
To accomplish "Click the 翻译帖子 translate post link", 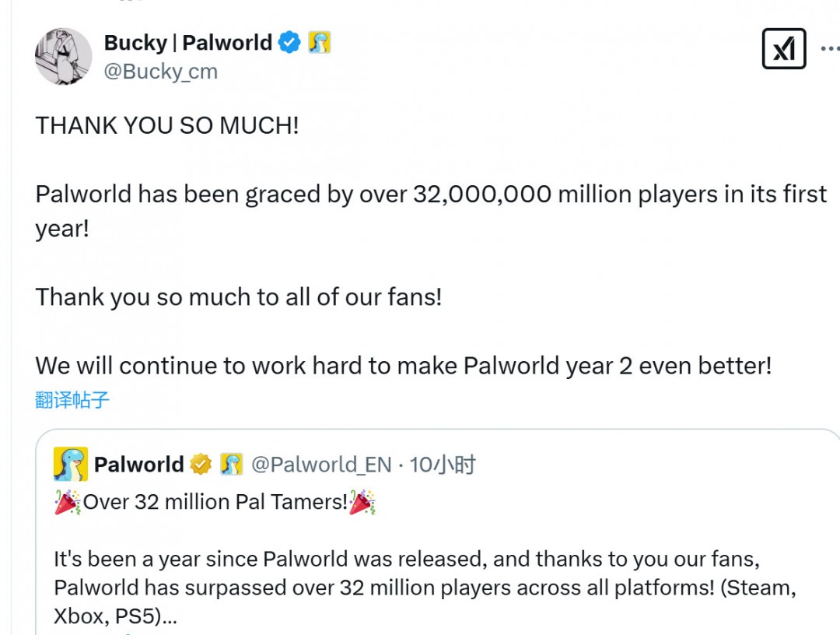I will click(x=72, y=400).
